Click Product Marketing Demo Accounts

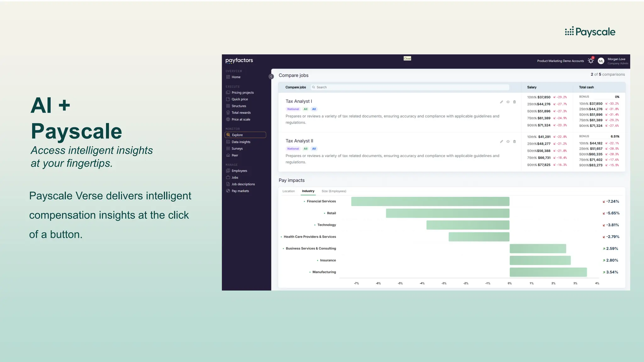pos(560,61)
